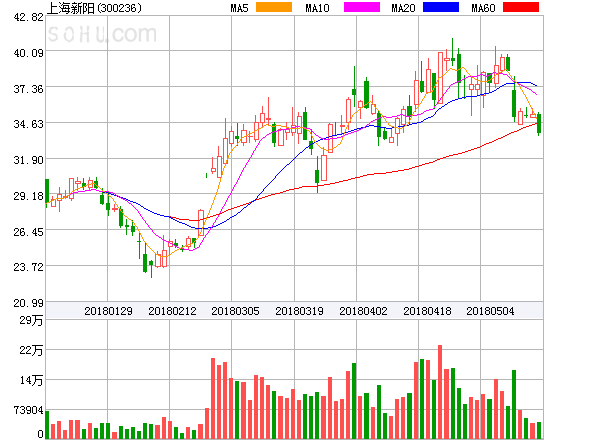Click the MA5 legend label
Screen dimensions: 600x440
240,8
